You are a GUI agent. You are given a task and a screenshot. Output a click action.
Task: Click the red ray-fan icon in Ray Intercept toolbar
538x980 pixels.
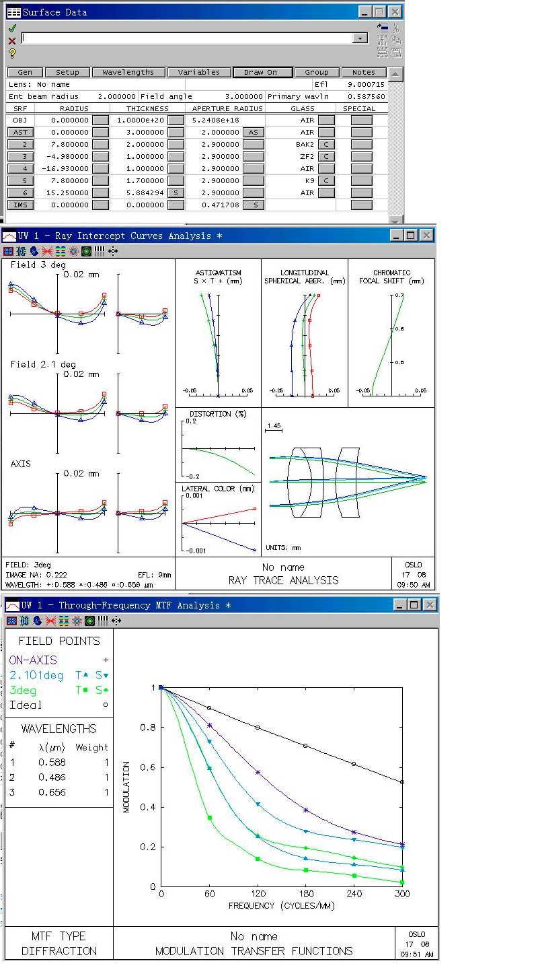coord(47,252)
